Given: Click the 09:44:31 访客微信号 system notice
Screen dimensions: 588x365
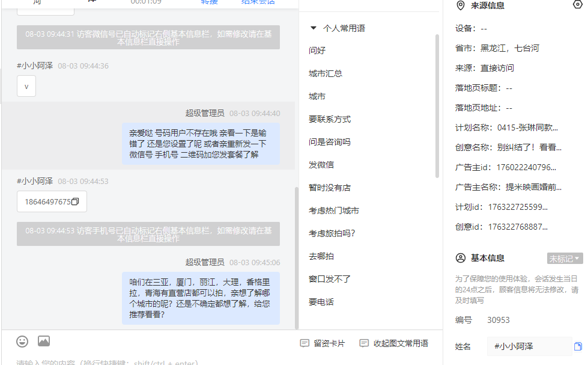Looking at the screenshot, I should pyautogui.click(x=148, y=37).
